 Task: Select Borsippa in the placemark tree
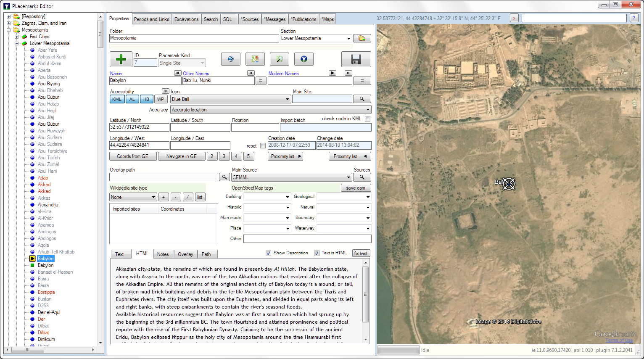[x=46, y=292]
